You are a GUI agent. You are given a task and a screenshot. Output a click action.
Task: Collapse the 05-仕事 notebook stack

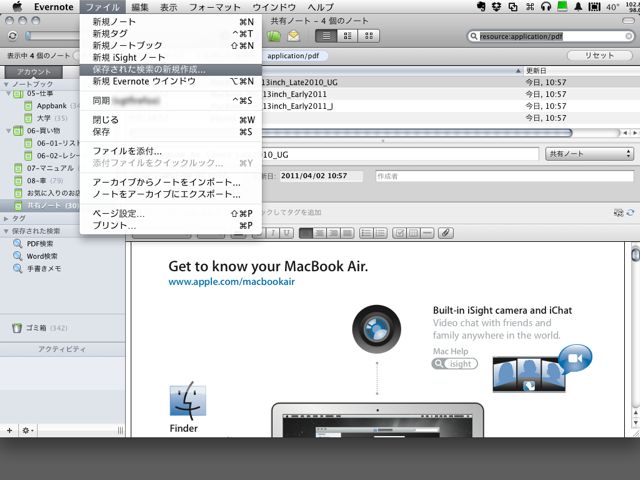[x=9, y=93]
